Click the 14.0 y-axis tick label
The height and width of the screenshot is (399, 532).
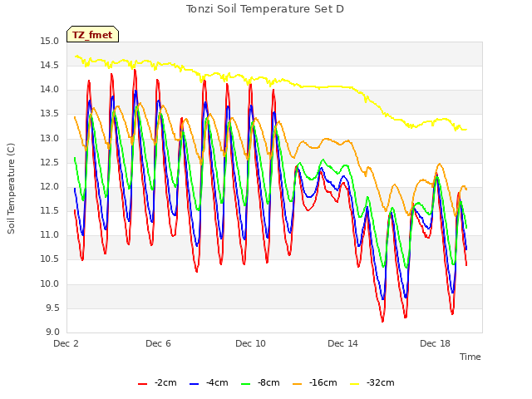pos(50,90)
